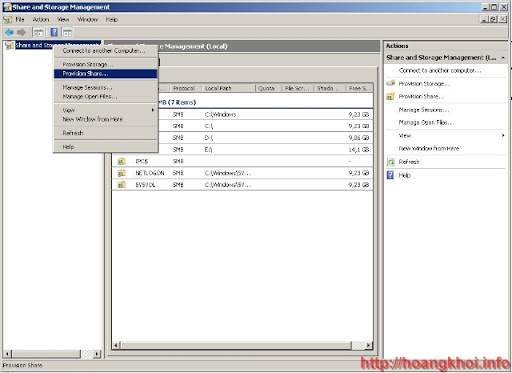The height and width of the screenshot is (373, 512).
Task: Choose Help in the context menu
Action: (x=105, y=147)
